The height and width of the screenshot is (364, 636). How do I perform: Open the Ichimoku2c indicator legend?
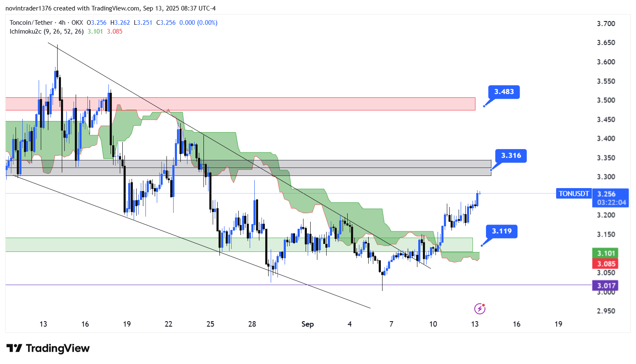pyautogui.click(x=46, y=31)
